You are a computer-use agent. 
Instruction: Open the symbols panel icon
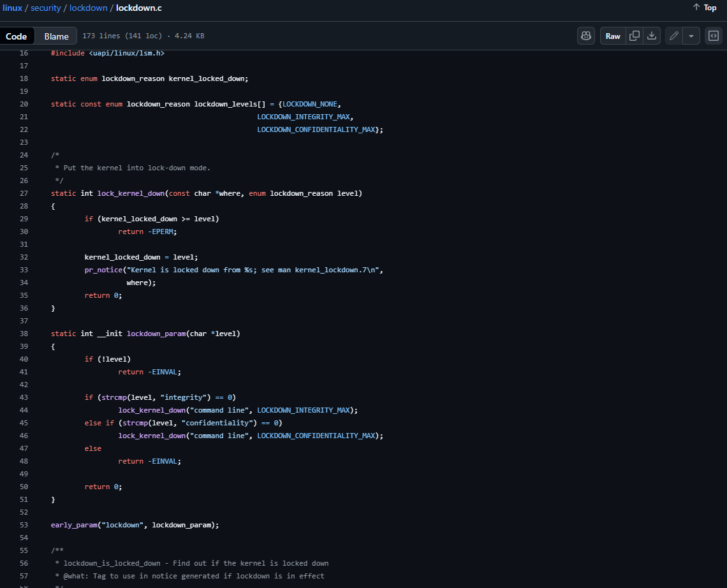(714, 36)
